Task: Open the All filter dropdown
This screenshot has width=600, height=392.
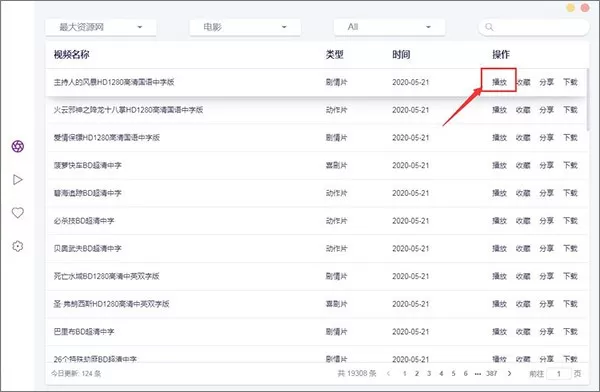Action: click(389, 27)
